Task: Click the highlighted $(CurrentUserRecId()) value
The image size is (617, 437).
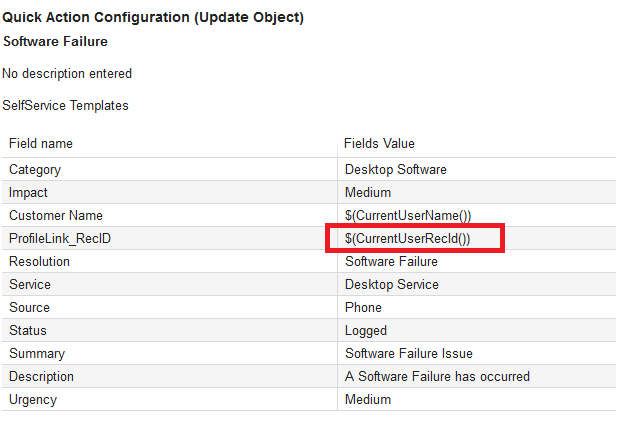Action: pos(407,238)
